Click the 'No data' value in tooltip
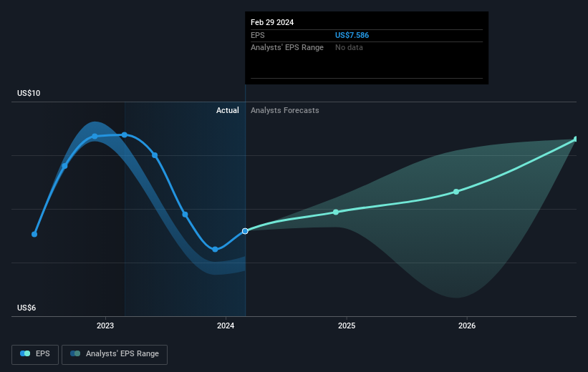Image resolution: width=588 pixels, height=372 pixels. pos(349,48)
